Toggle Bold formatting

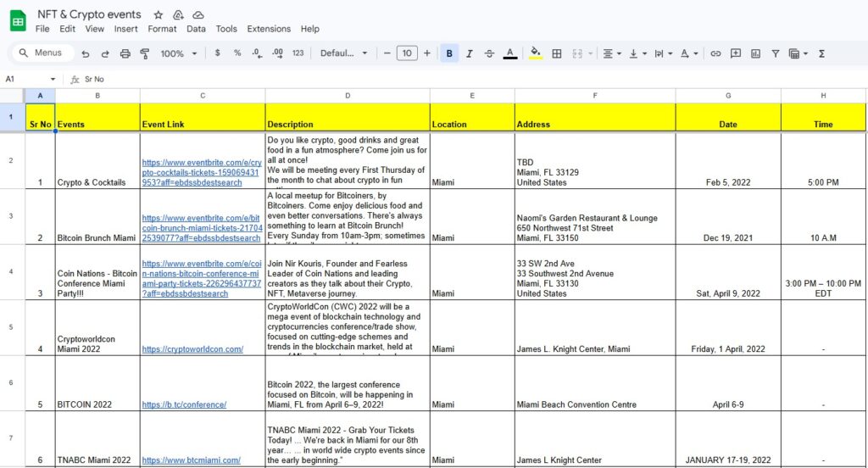pos(449,53)
